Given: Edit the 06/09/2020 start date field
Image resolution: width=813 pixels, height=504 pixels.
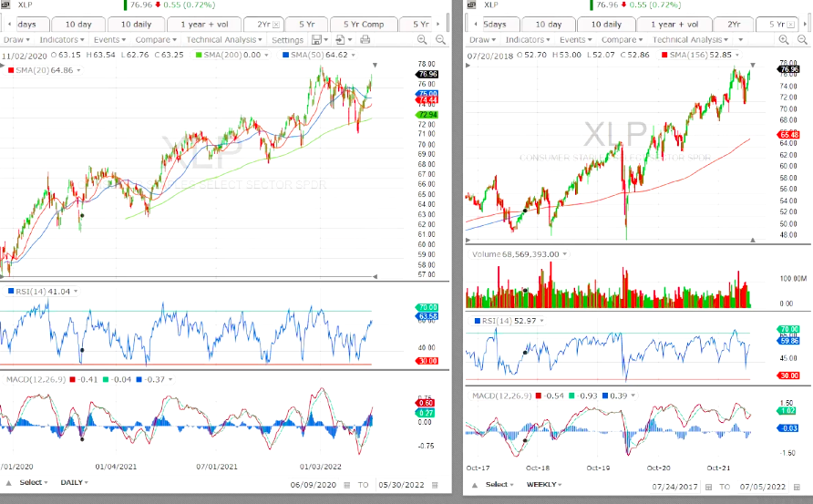Looking at the screenshot, I should pos(313,485).
